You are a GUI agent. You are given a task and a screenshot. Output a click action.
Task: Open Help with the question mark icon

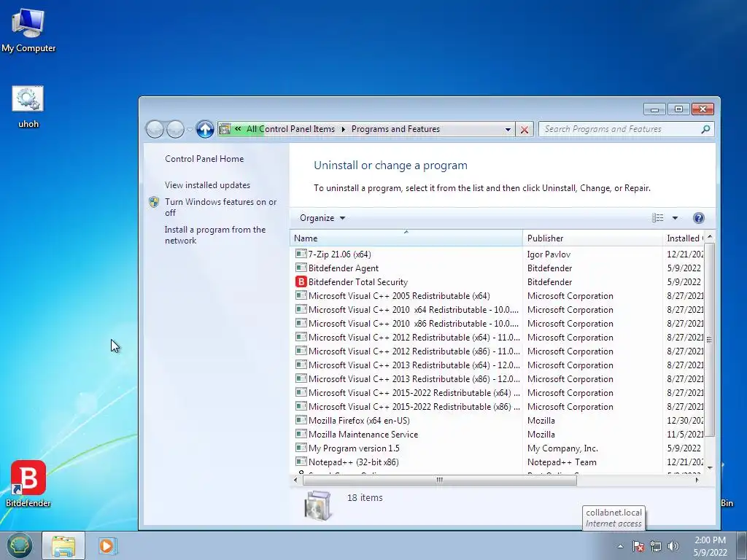click(698, 218)
